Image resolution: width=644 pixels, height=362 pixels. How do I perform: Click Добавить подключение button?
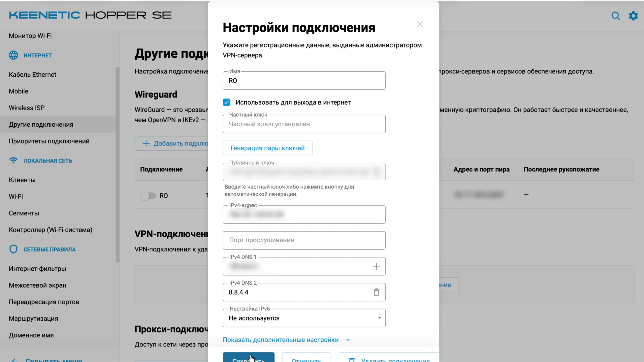point(172,143)
